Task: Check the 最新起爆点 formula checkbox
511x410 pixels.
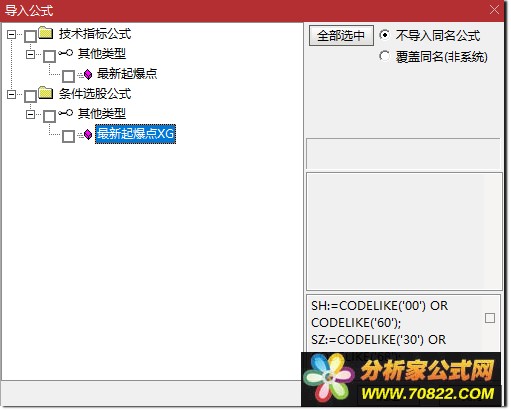Action: [x=68, y=76]
